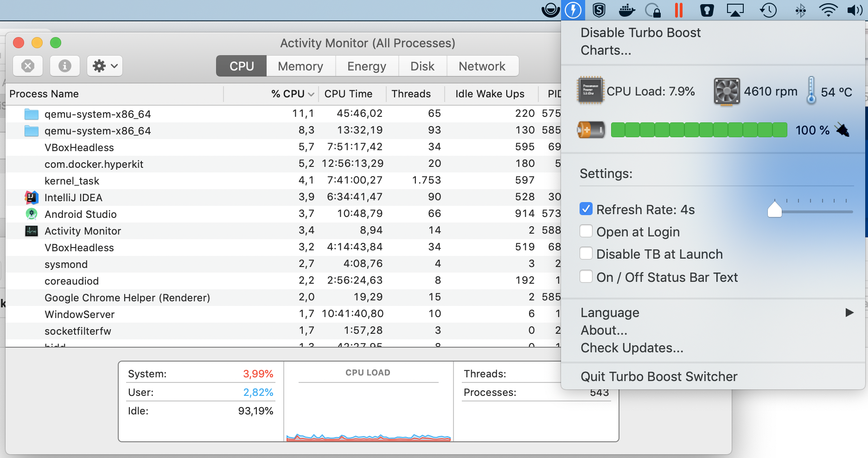This screenshot has height=458, width=868.
Task: Click the power plug icon beside 100 %
Action: [842, 130]
